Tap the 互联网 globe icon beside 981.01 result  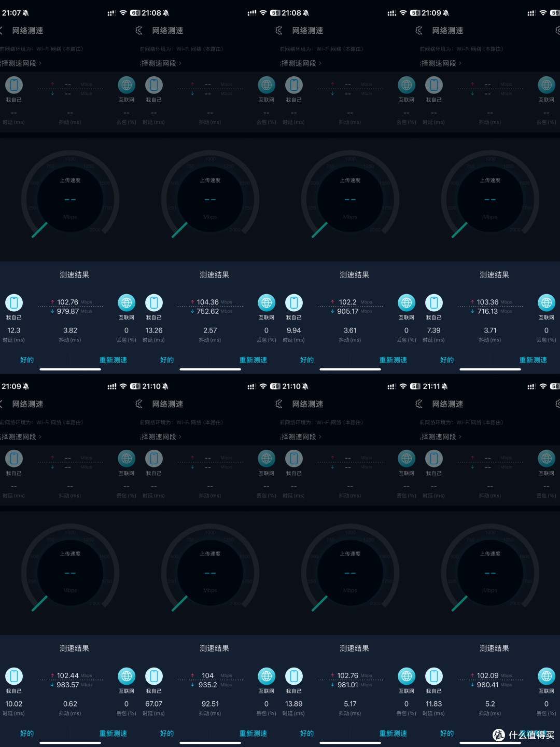(407, 676)
